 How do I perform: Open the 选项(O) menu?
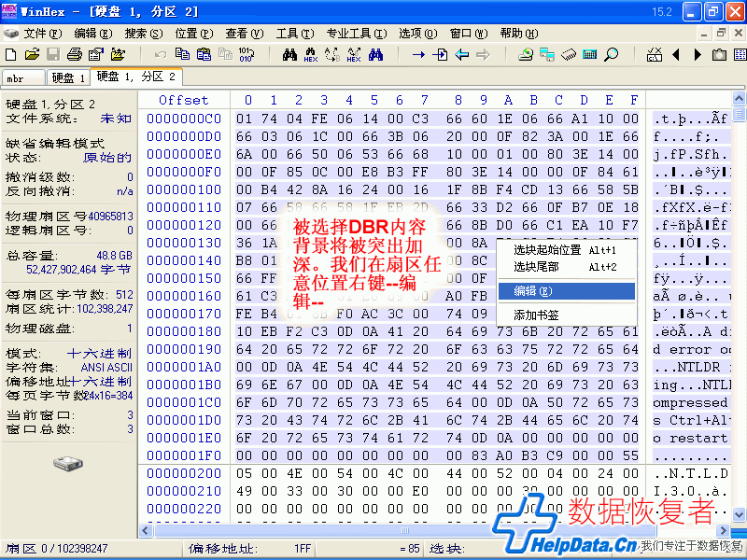(x=417, y=34)
